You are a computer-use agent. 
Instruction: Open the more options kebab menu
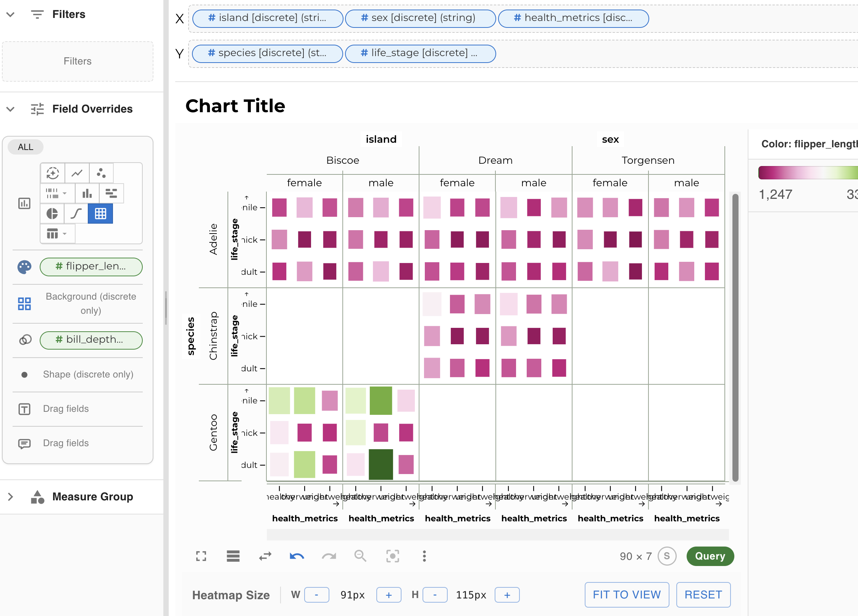[424, 556]
